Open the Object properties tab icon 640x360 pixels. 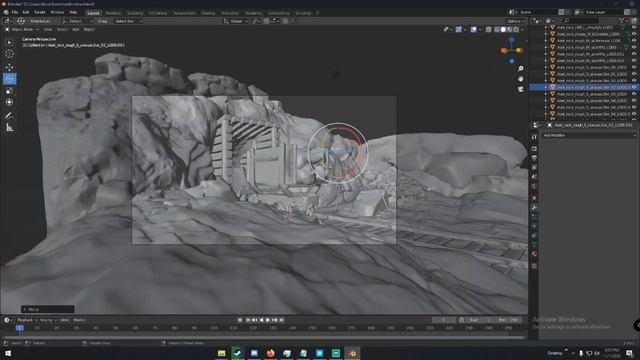pyautogui.click(x=534, y=198)
